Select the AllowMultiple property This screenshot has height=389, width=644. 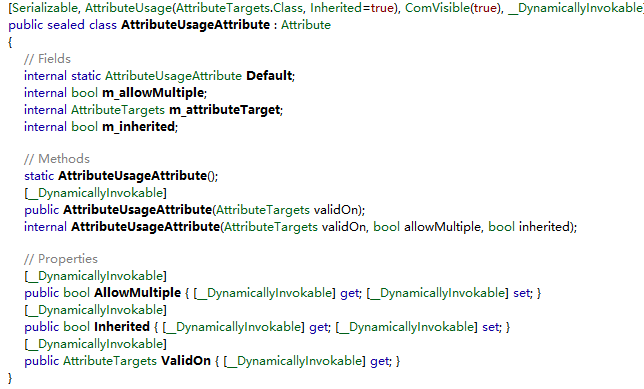click(138, 293)
